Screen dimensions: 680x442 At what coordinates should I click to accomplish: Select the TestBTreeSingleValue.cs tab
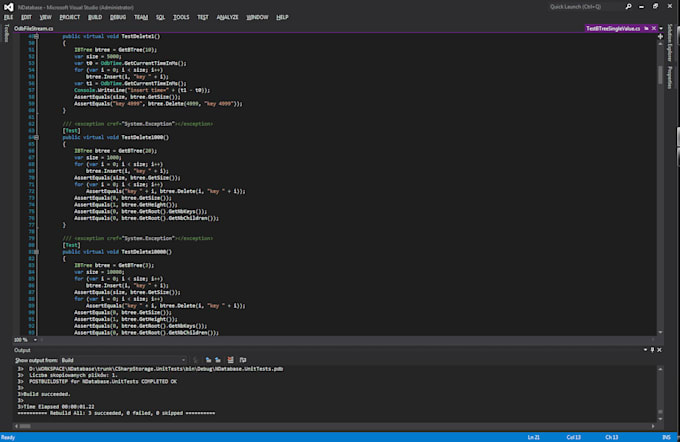click(x=613, y=28)
